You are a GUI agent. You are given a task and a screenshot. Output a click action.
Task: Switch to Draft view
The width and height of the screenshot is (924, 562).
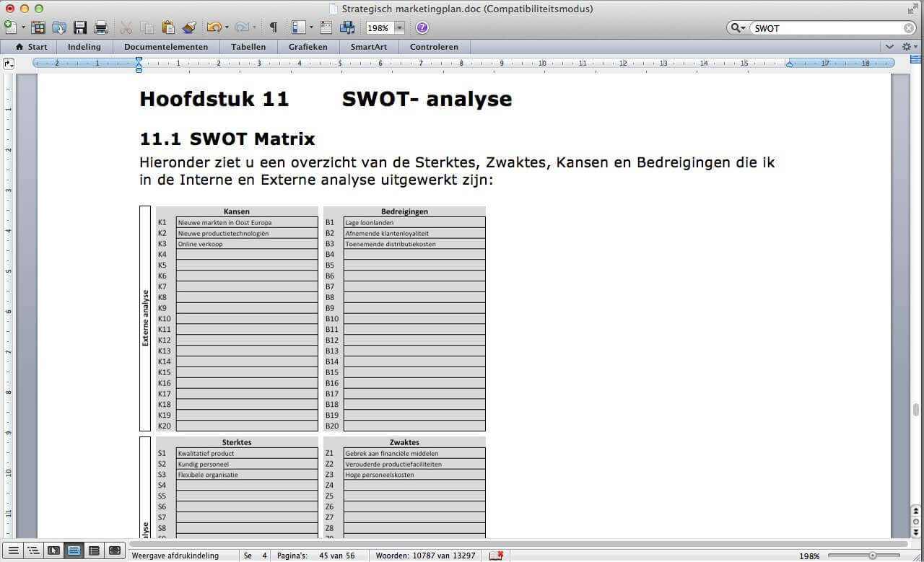pyautogui.click(x=13, y=550)
